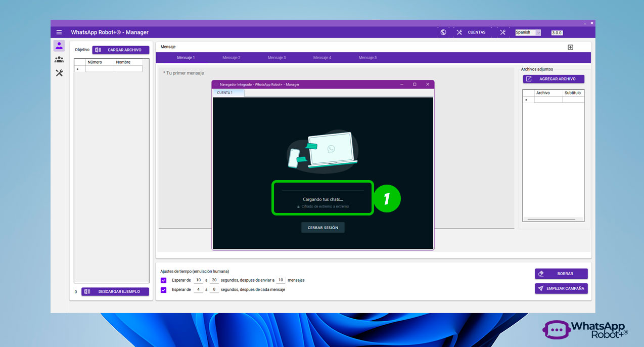Viewport: 644px width, 347px height.
Task: Switch to the Mensaje 1 tab
Action: [x=186, y=58]
